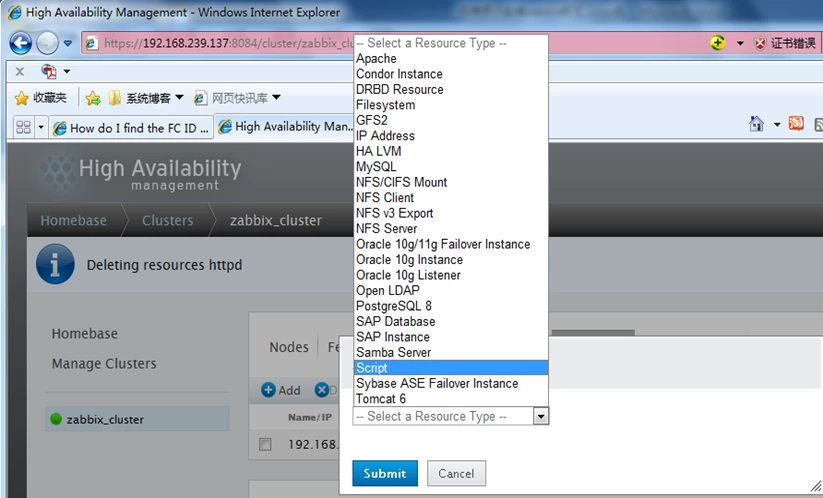Image resolution: width=823 pixels, height=498 pixels.
Task: Select the highlighted Script option
Action: click(x=451, y=368)
